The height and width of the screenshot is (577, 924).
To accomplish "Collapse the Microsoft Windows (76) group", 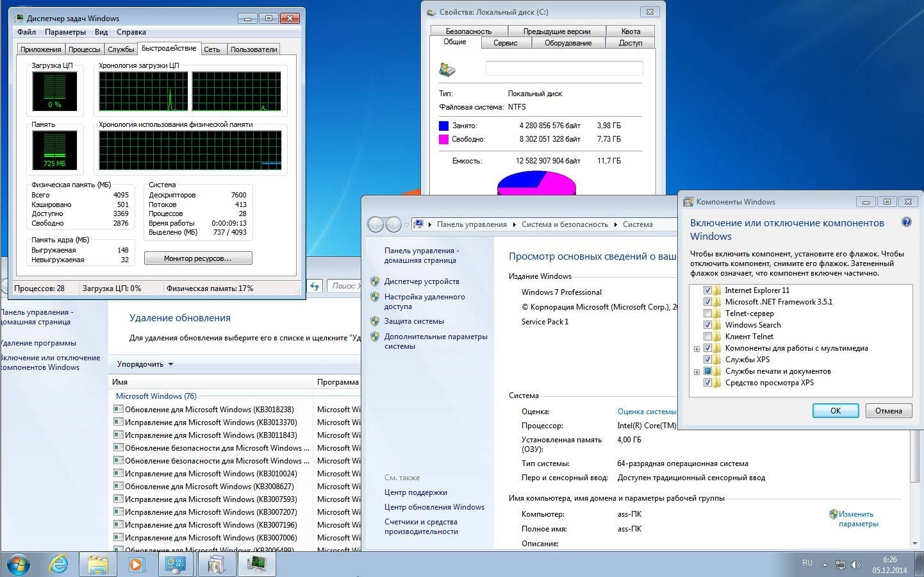I will 156,396.
